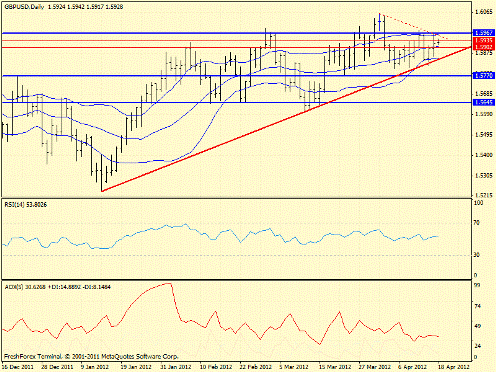Click the ADX(5) indicator label with DI values
496x372 pixels.
coord(58,287)
